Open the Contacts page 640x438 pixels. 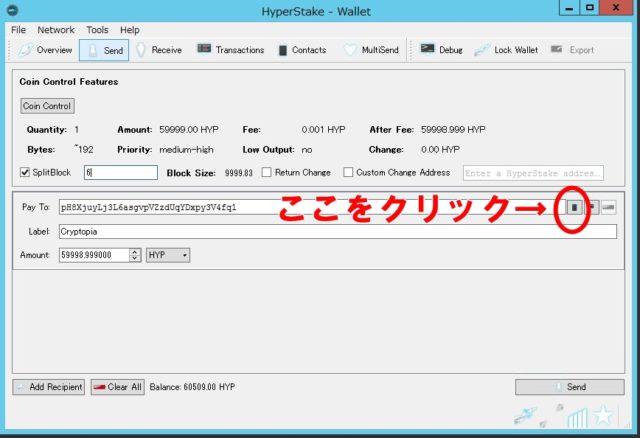coord(302,50)
